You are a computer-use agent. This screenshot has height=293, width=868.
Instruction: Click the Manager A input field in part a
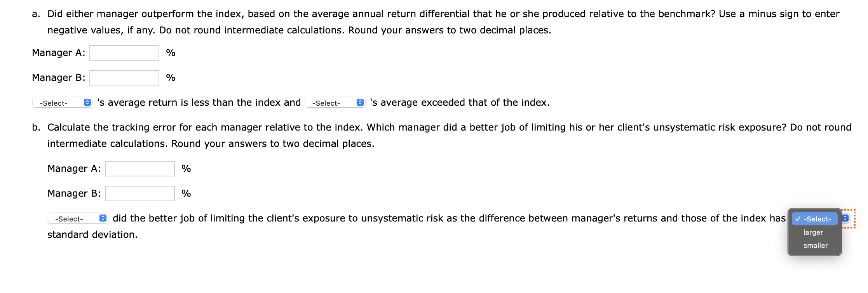coord(124,52)
